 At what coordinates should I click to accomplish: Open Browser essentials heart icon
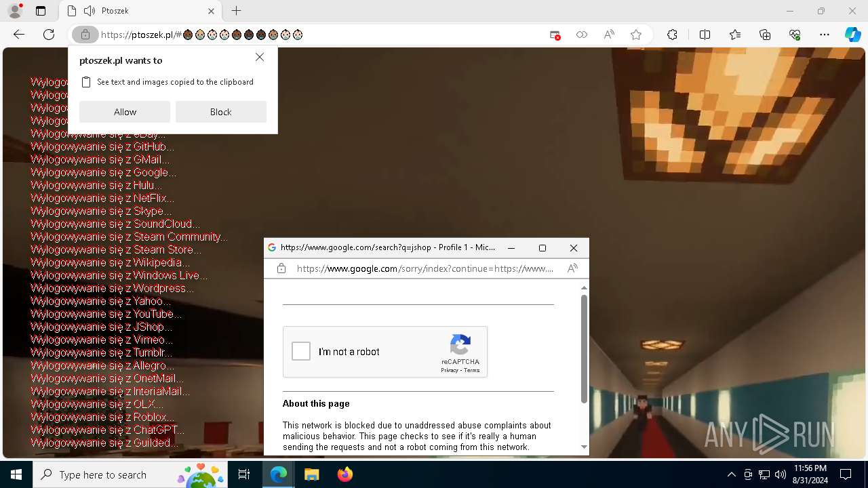click(795, 35)
